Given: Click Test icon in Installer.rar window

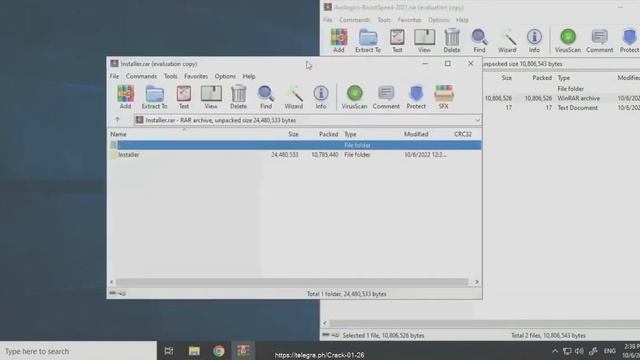Looking at the screenshot, I should 184,97.
